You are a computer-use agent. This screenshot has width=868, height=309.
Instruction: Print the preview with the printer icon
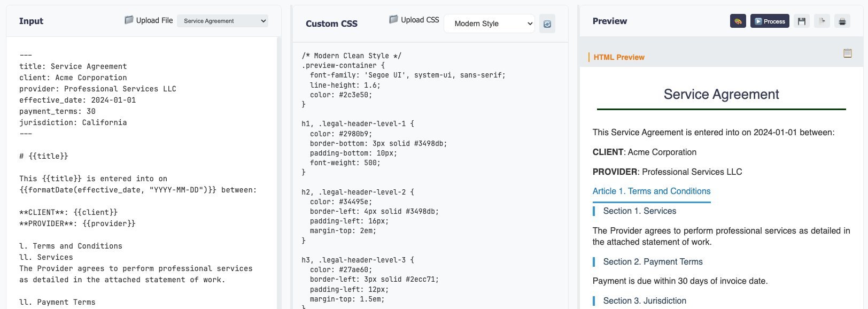(x=842, y=21)
